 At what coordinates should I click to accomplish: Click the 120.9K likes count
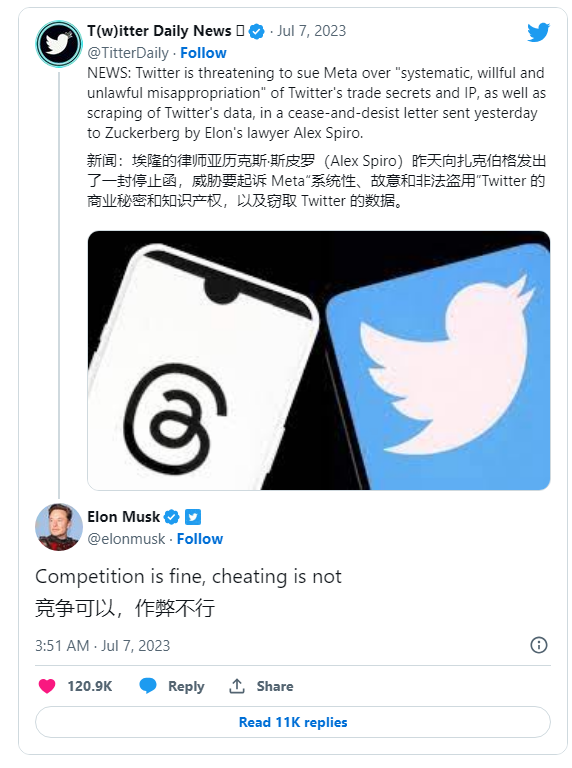90,686
